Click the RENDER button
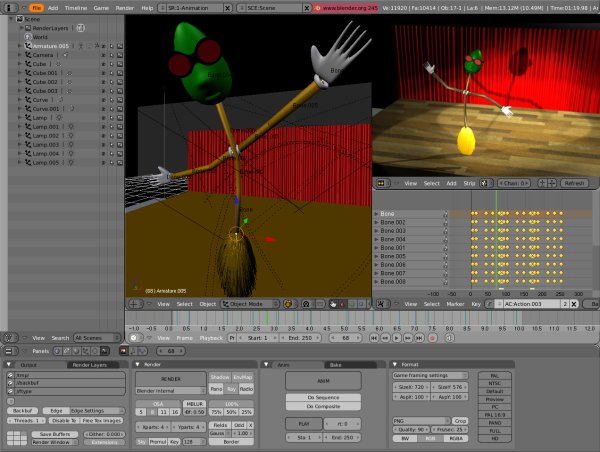Viewport: 600px width, 452px height. pyautogui.click(x=171, y=380)
